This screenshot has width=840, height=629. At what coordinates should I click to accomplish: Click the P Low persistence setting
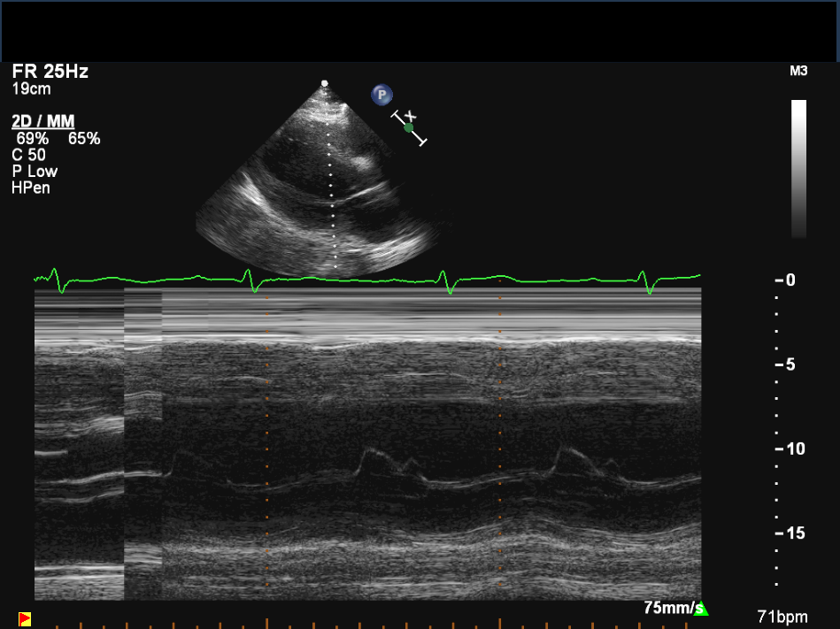pyautogui.click(x=35, y=171)
